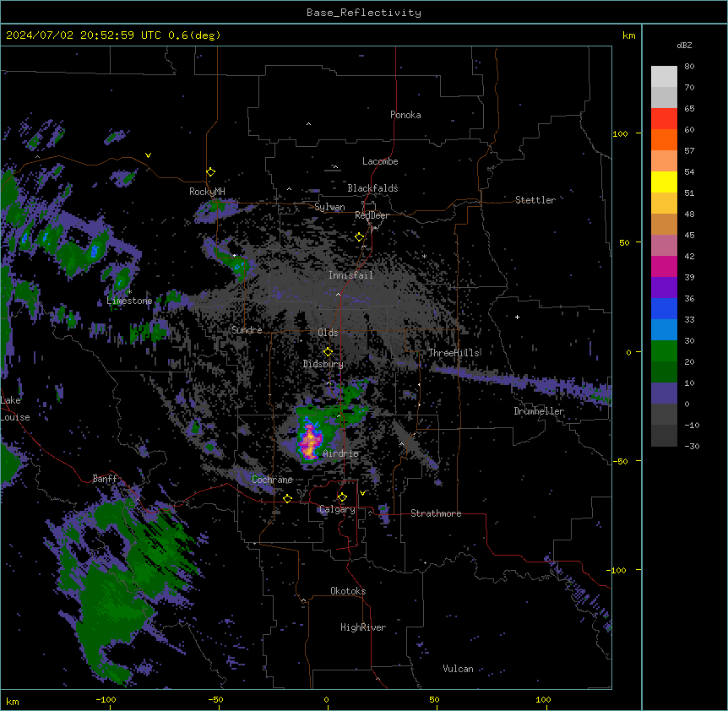Choose the dark blue swatch between 36 and 33

[x=664, y=308]
